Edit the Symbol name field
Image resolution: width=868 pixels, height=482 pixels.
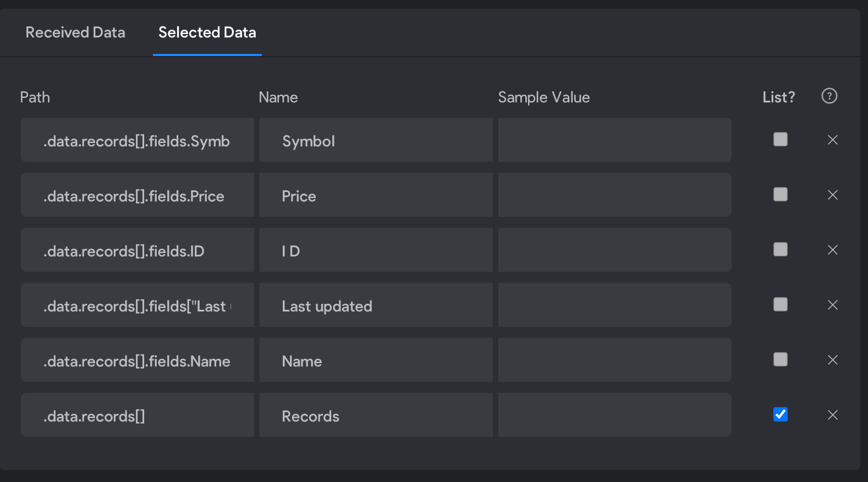click(x=376, y=140)
